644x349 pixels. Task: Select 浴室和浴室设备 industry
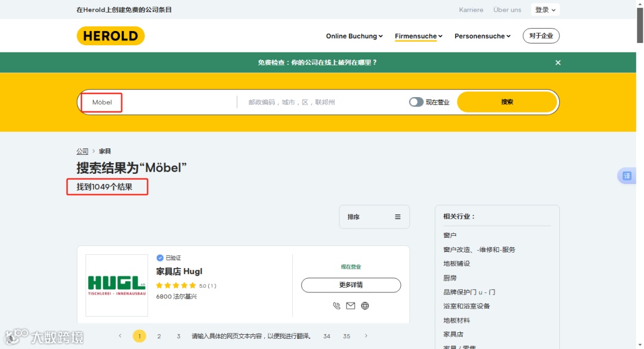(466, 306)
